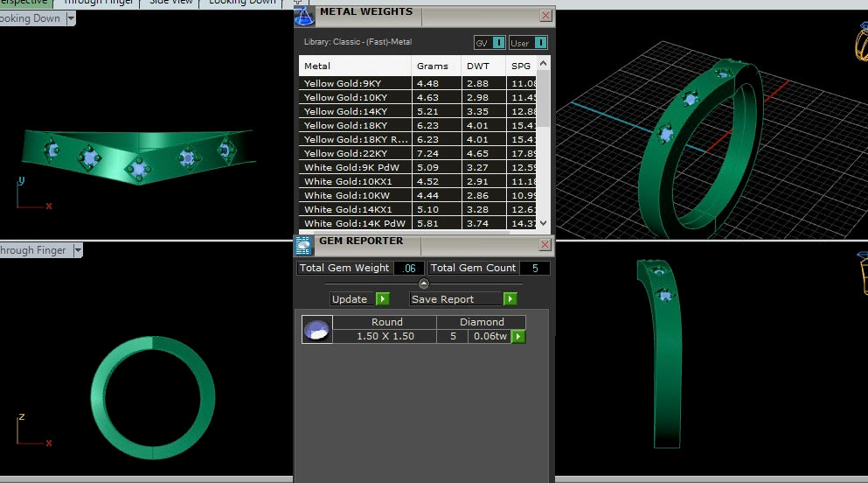Select the White Gold:9K PdW row
The height and width of the screenshot is (483, 868).
tap(418, 167)
